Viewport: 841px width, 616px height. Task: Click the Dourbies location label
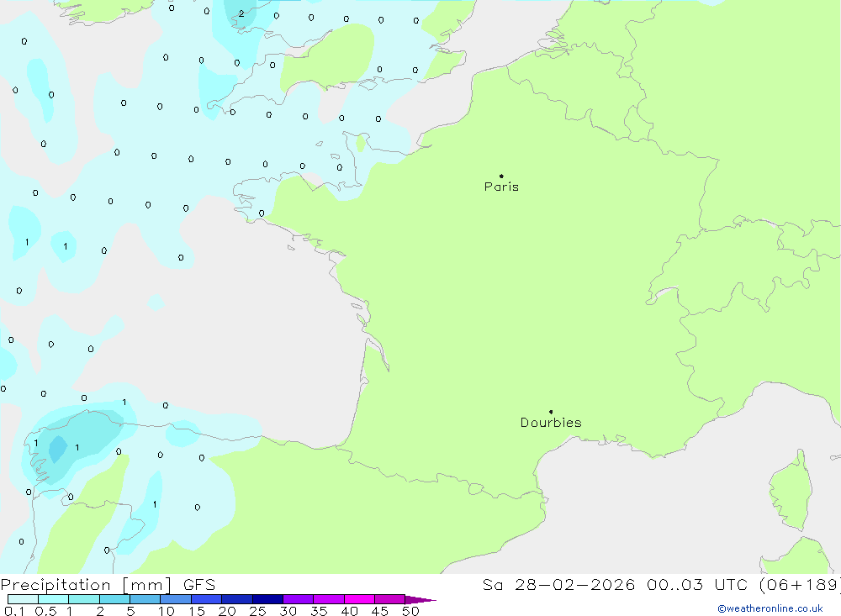point(551,423)
